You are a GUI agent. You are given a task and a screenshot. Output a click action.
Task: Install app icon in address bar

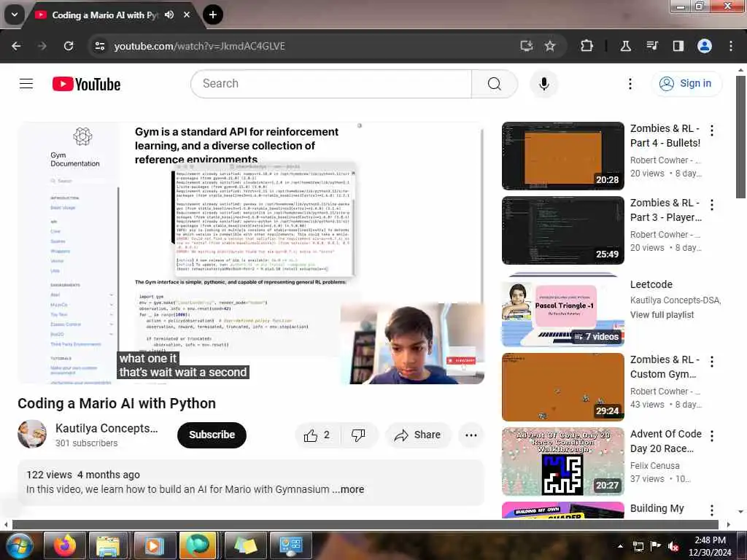527,46
